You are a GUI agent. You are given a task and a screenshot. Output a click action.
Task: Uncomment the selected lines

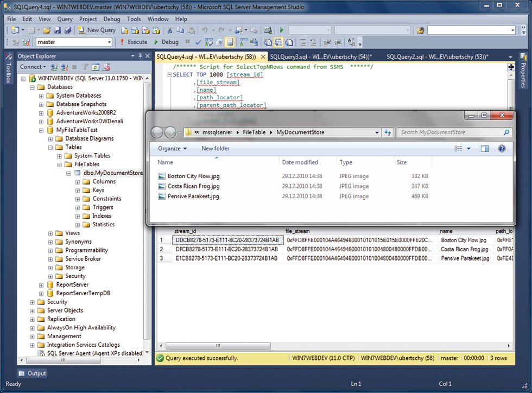click(313, 42)
